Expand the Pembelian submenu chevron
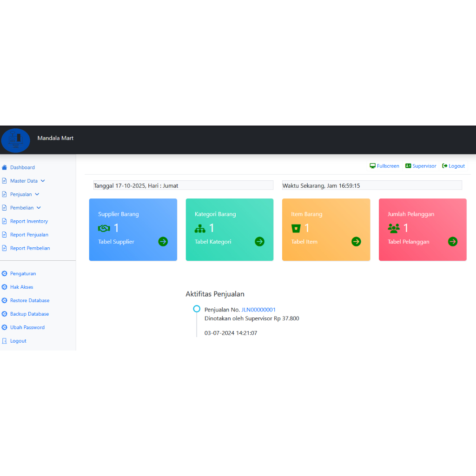 coord(39,208)
